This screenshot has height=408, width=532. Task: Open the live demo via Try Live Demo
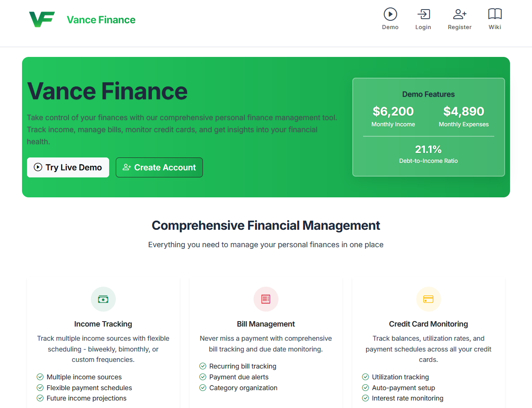click(68, 167)
